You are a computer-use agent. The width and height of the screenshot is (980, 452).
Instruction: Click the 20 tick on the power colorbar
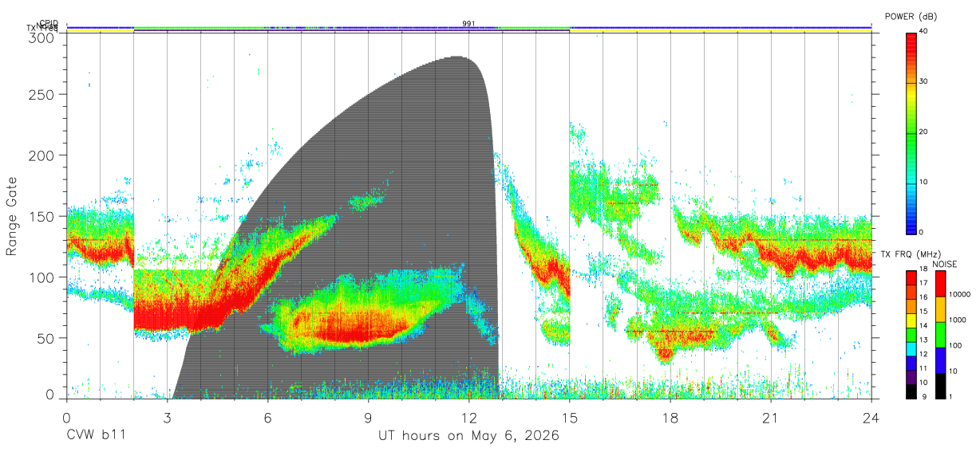pyautogui.click(x=924, y=132)
